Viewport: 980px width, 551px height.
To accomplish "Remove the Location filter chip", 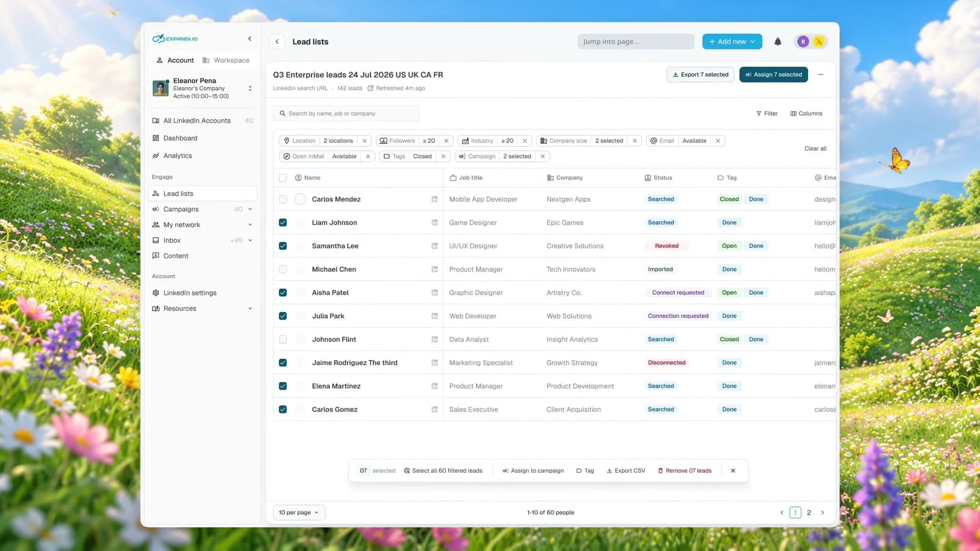I will click(x=365, y=141).
